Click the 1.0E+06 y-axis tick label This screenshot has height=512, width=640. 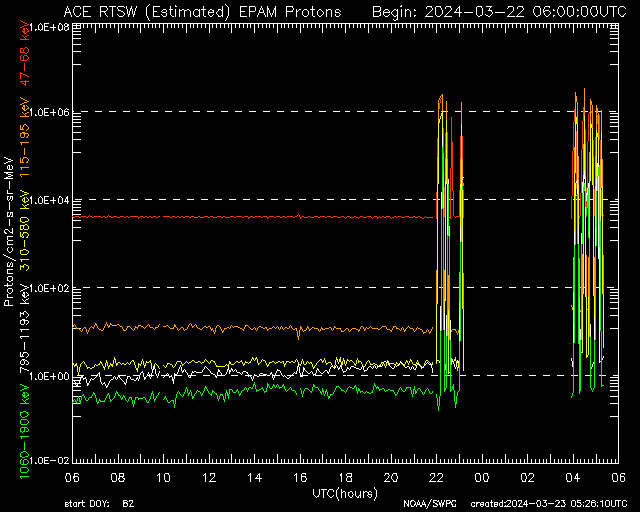51,112
